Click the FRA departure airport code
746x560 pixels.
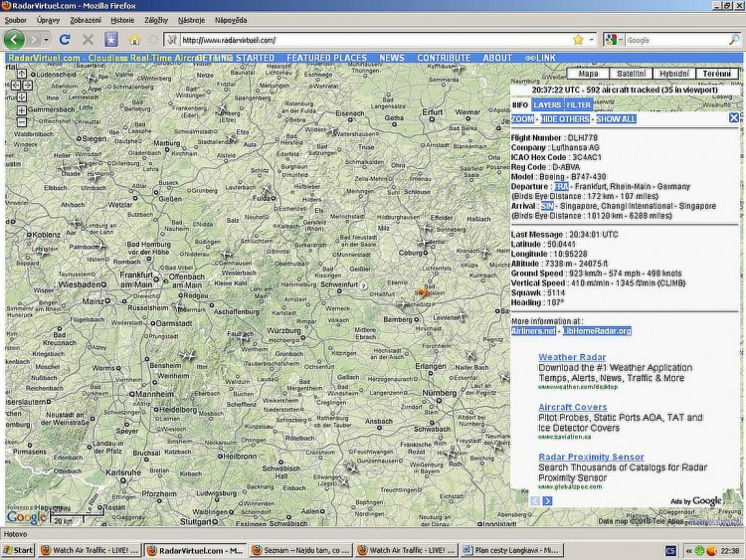tap(561, 187)
